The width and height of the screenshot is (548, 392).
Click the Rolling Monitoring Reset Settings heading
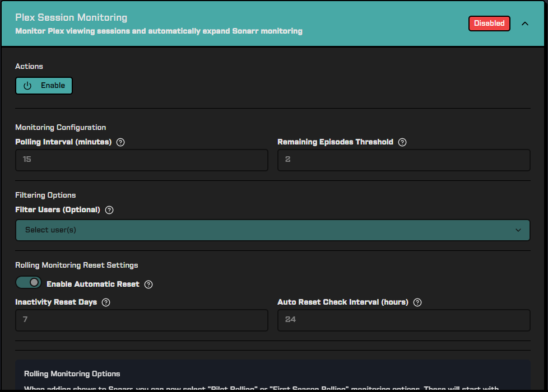[x=77, y=265]
